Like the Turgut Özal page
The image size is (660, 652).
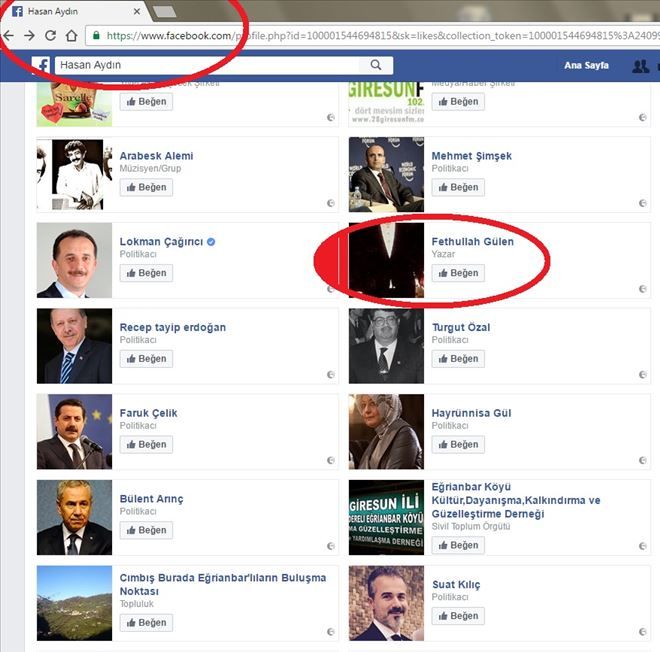click(458, 359)
